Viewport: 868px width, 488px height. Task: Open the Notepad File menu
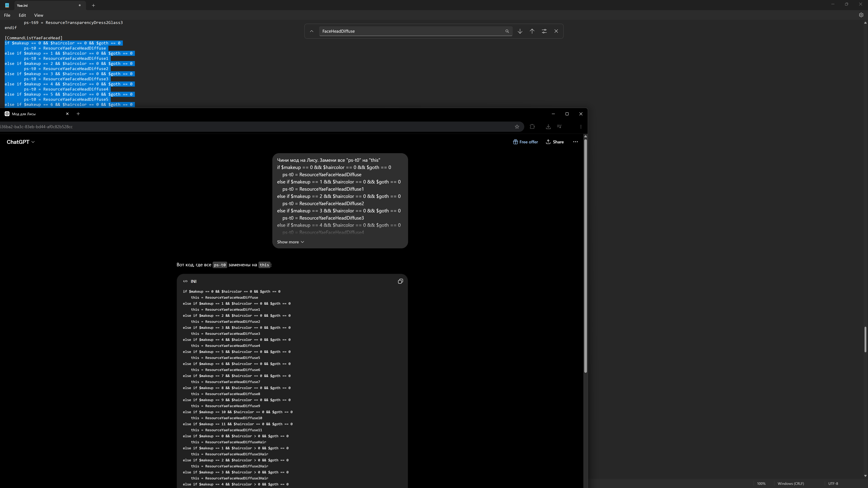(7, 16)
